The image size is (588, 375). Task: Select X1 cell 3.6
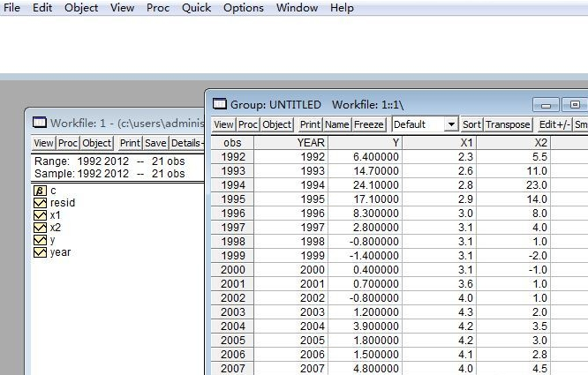tap(439, 284)
